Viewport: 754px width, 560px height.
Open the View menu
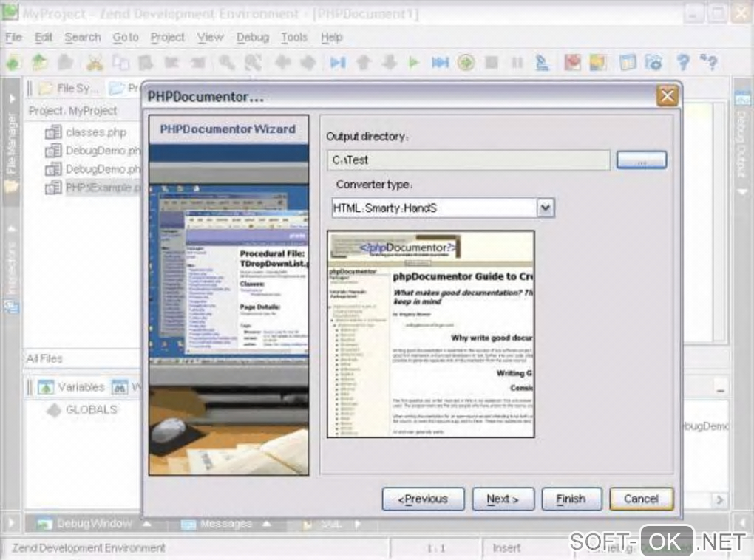click(x=210, y=37)
